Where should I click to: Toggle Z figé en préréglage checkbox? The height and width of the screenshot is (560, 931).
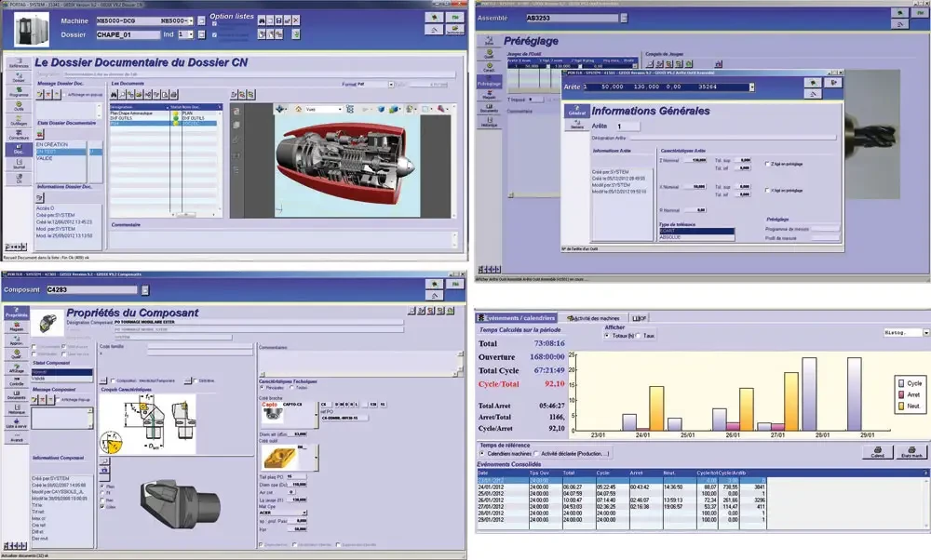coord(767,164)
